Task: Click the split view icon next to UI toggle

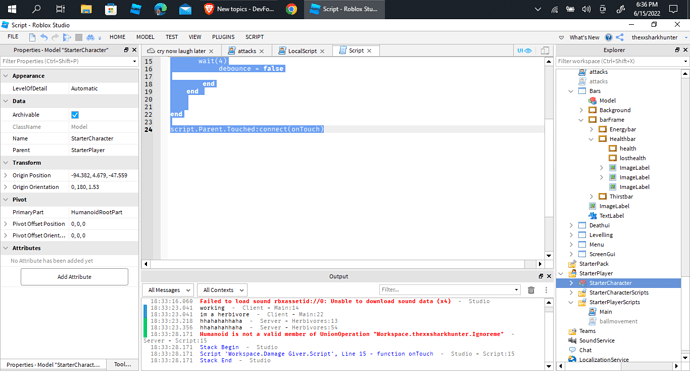Action: (545, 51)
